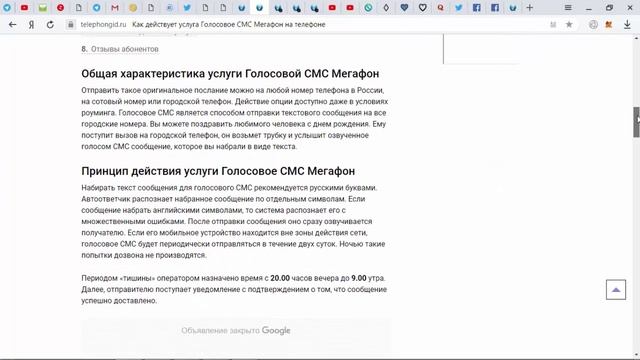640x360 pixels.
Task: Switch to the green envelope mail tab
Action: coord(42,7)
